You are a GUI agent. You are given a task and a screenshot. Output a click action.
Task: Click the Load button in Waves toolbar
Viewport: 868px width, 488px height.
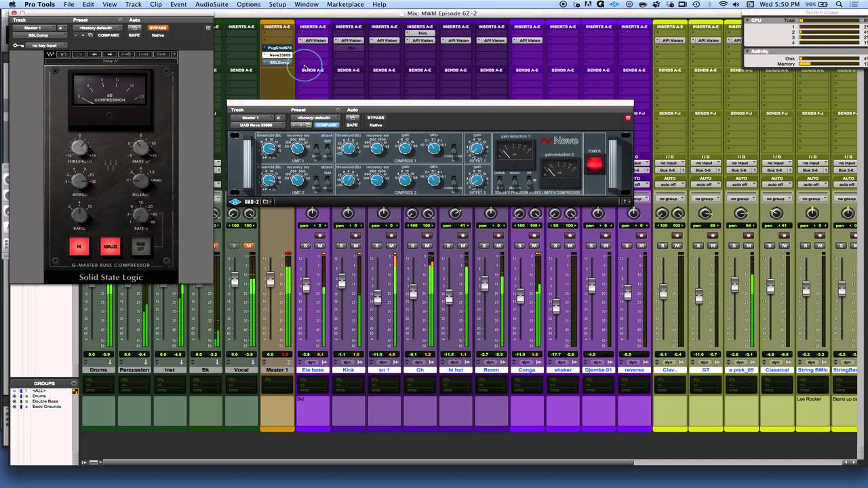point(143,54)
